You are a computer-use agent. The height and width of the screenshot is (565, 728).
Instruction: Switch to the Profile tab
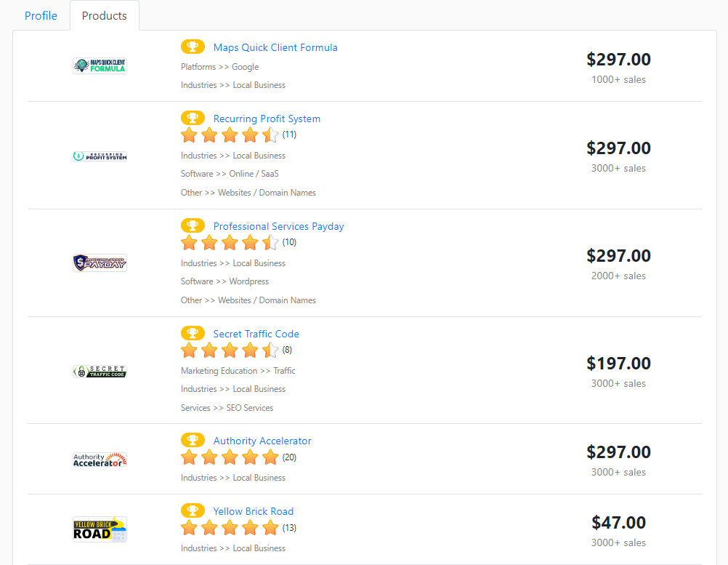(41, 16)
